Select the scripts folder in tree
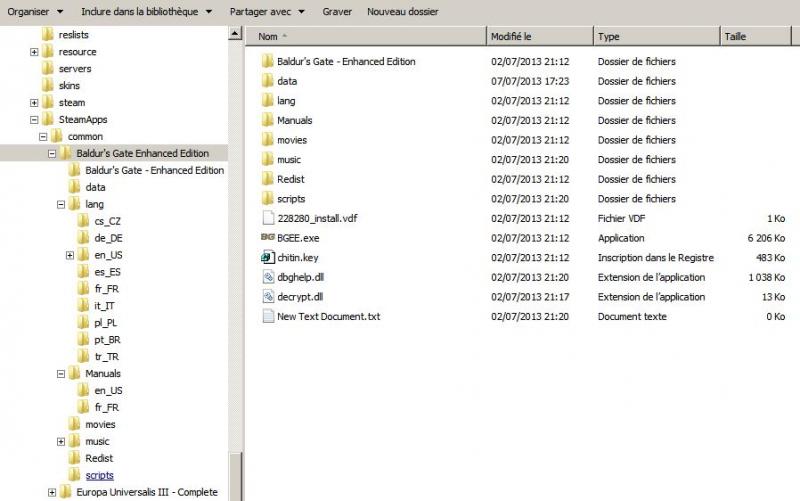 [x=99, y=475]
